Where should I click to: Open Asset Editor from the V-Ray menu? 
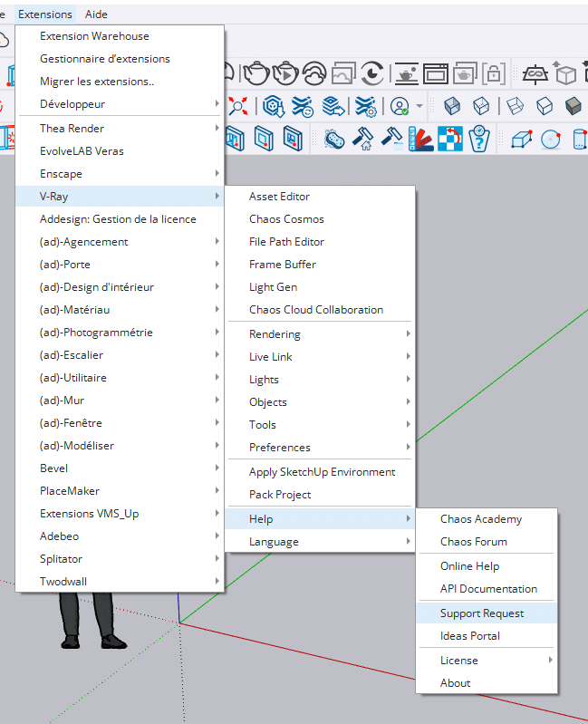(280, 197)
